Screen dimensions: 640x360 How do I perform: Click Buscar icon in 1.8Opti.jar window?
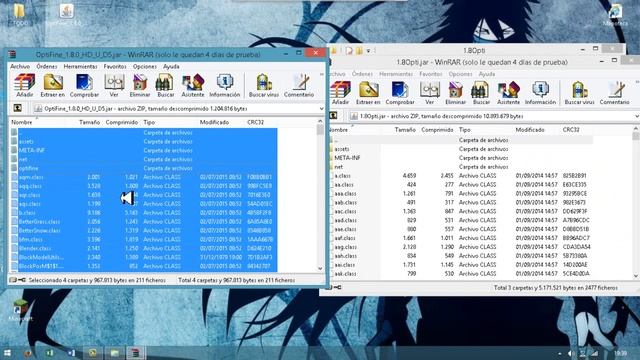point(481,93)
